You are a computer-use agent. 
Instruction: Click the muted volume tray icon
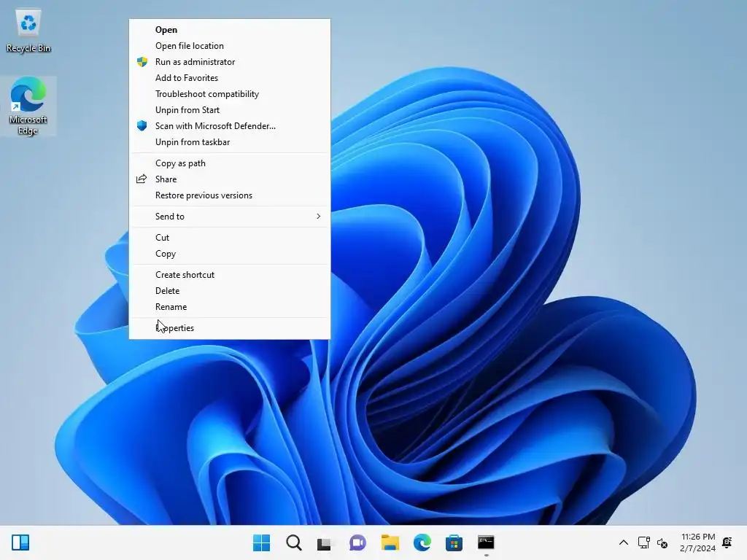coord(662,542)
